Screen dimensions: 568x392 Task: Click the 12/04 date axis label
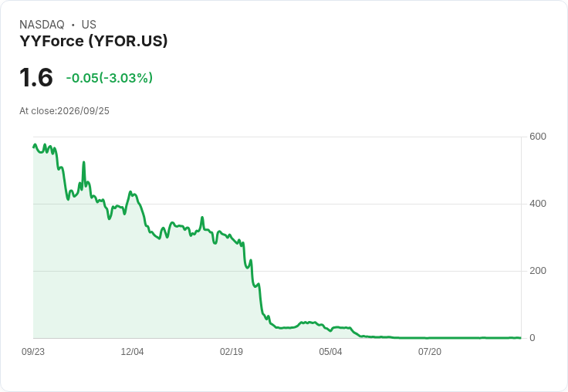132,351
